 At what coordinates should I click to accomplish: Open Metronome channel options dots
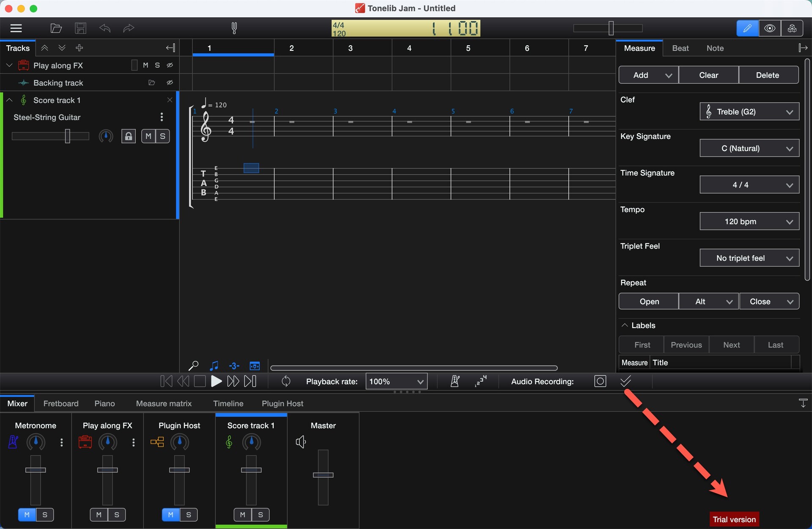click(x=62, y=442)
